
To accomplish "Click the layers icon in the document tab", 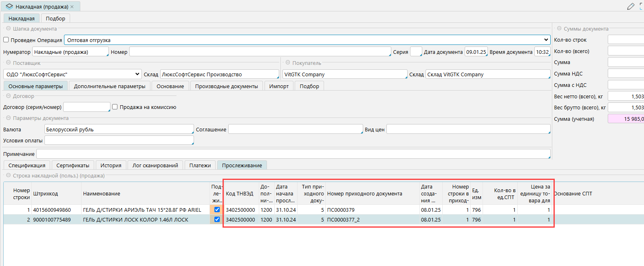I will tap(9, 7).
